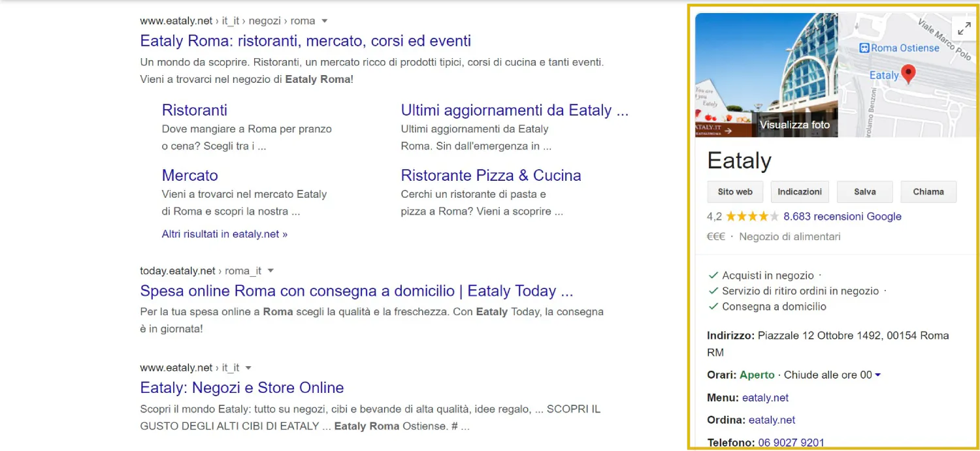Click the 'Eataly' panel title
Viewport: 980px width, 451px height.
tap(739, 161)
